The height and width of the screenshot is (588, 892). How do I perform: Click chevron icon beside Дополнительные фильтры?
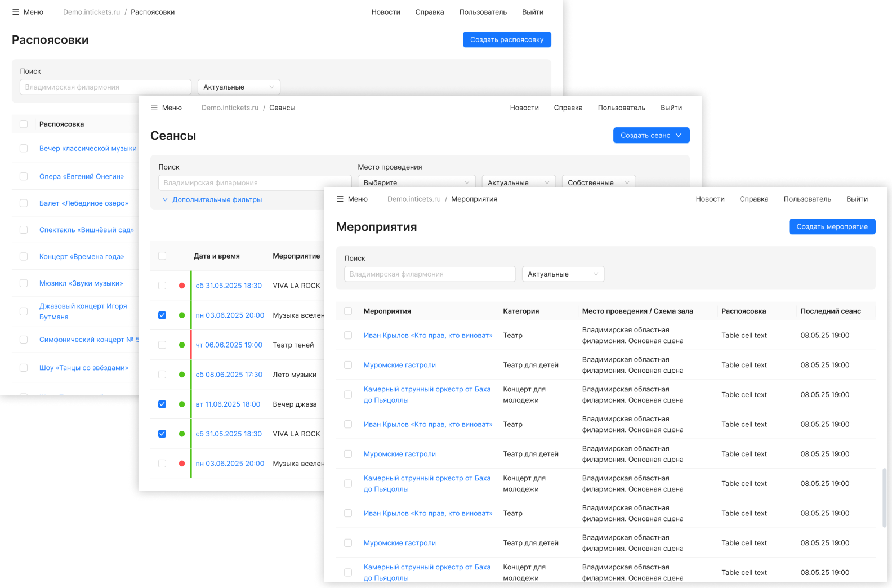pos(165,199)
